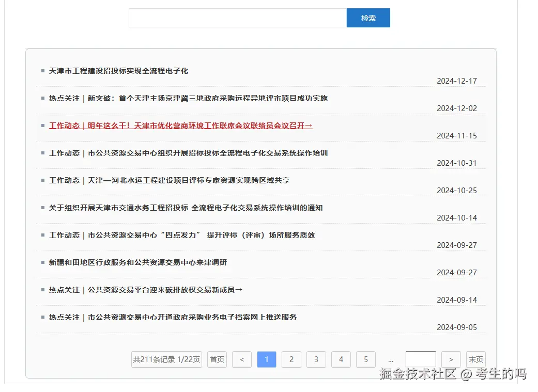The width and height of the screenshot is (538, 392).
Task: Open article 天津—河北水运工程建设项目评标专家资源
Action: pyautogui.click(x=170, y=180)
